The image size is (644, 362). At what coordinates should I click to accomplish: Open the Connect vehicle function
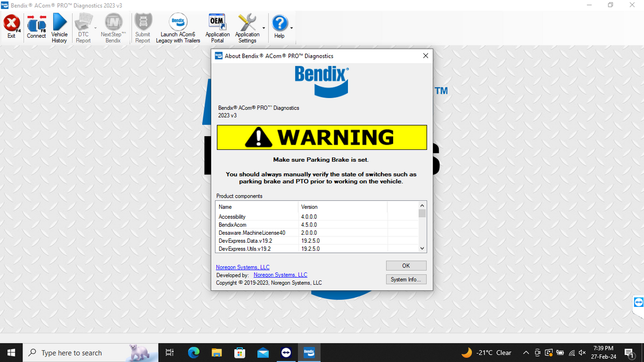click(x=36, y=27)
